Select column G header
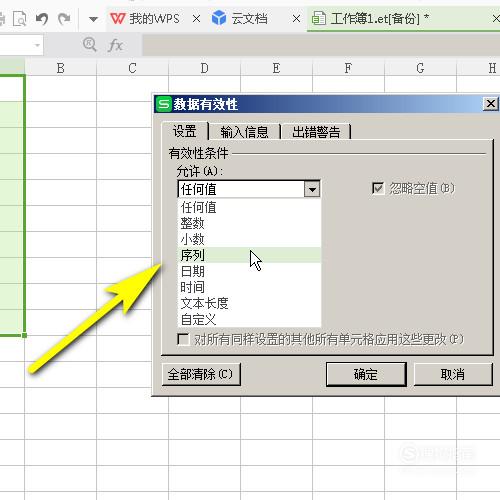This screenshot has width=500, height=500. pos(420,68)
